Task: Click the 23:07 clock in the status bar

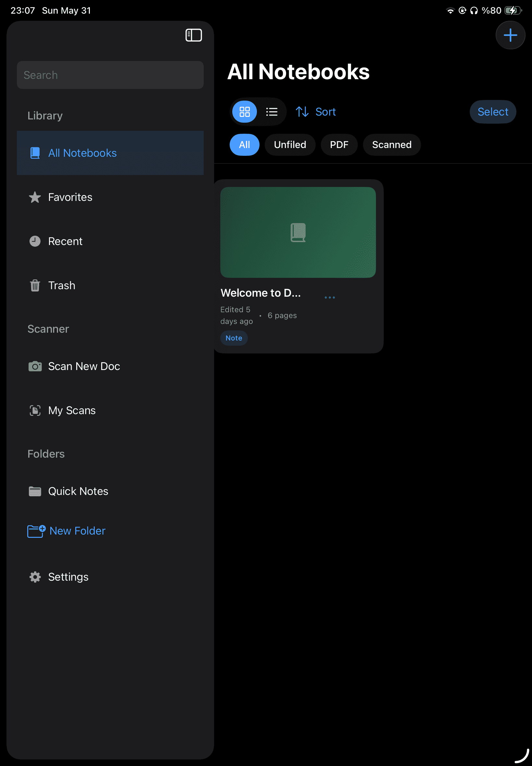Action: point(23,11)
